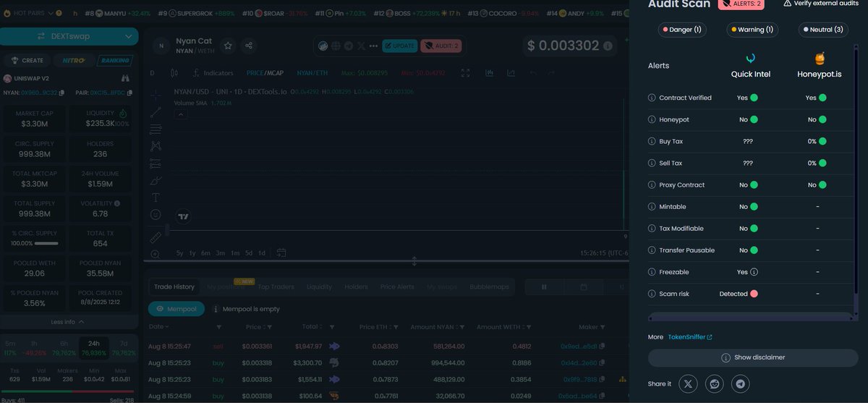
Task: Select the crosshair cursor tool in chart
Action: click(x=156, y=95)
